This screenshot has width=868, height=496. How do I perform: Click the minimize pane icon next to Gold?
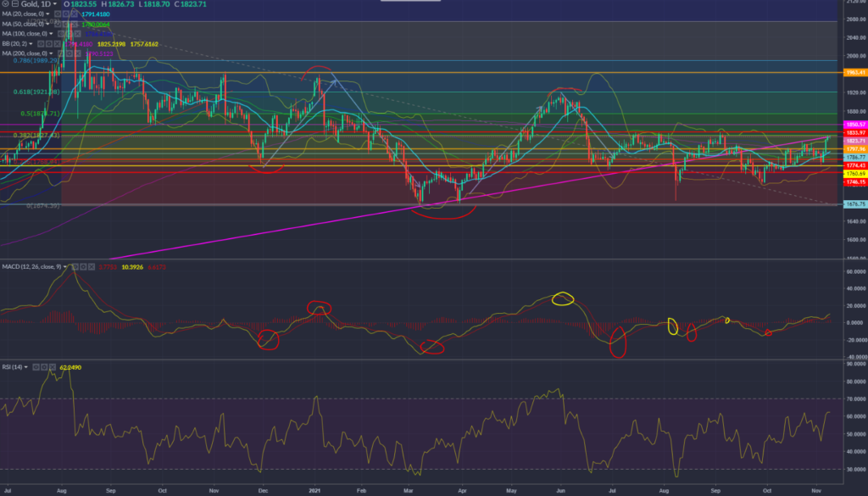15,4
